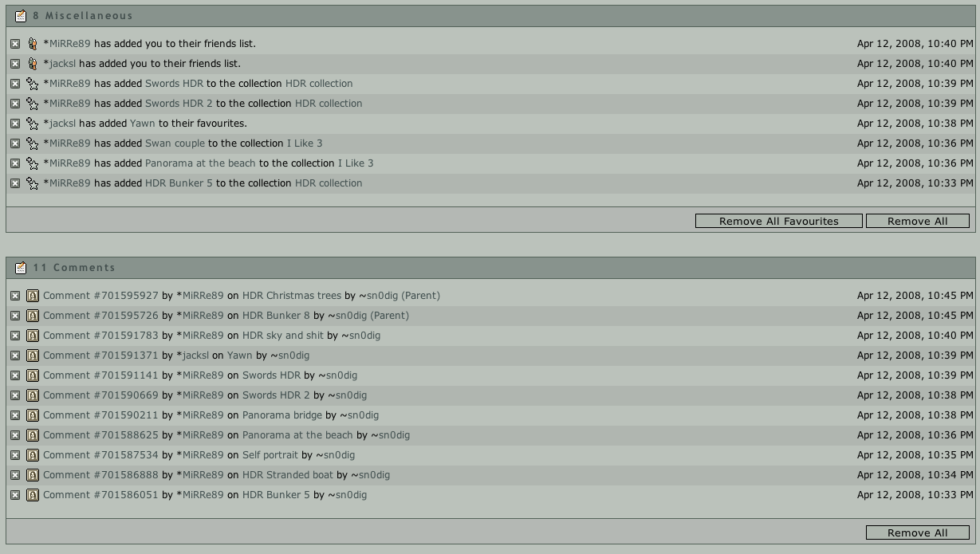Viewport: 980px width, 554px height.
Task: Open the HDR Stranded boat link
Action: (288, 475)
